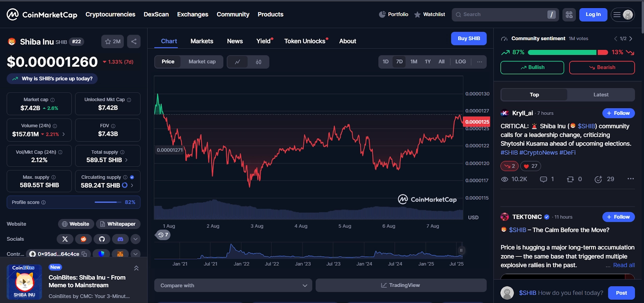Open the Reddit social link icon
This screenshot has width=644, height=303.
pyautogui.click(x=83, y=239)
